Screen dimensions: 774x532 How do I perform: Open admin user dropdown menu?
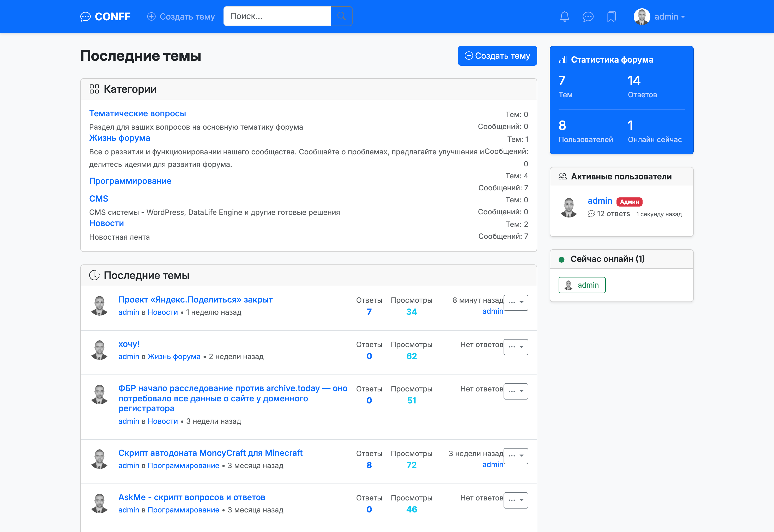(669, 17)
